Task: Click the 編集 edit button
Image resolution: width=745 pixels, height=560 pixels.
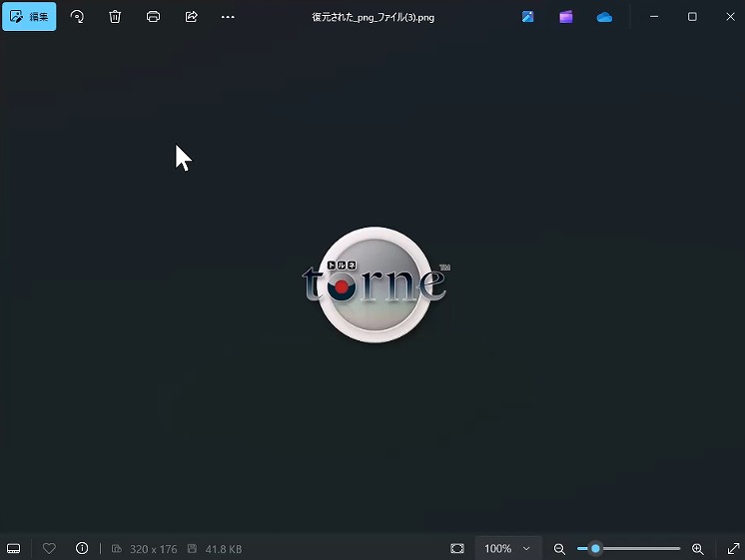Action: [29, 17]
